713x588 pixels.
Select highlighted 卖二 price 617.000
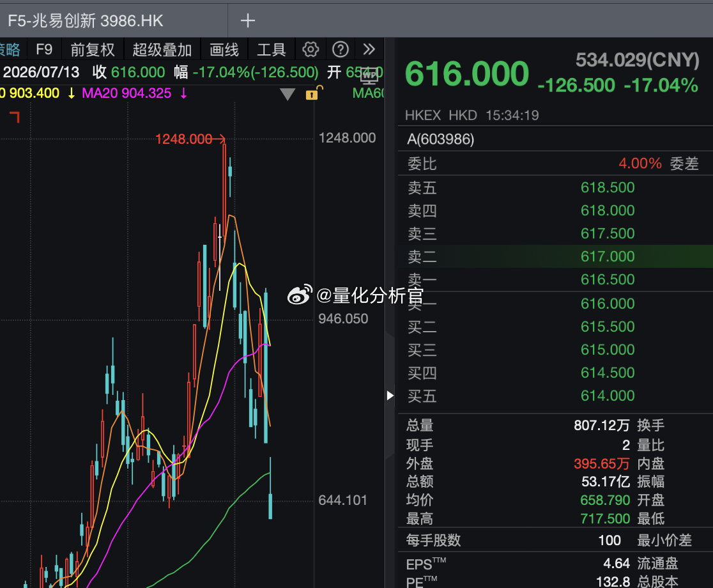pos(607,256)
